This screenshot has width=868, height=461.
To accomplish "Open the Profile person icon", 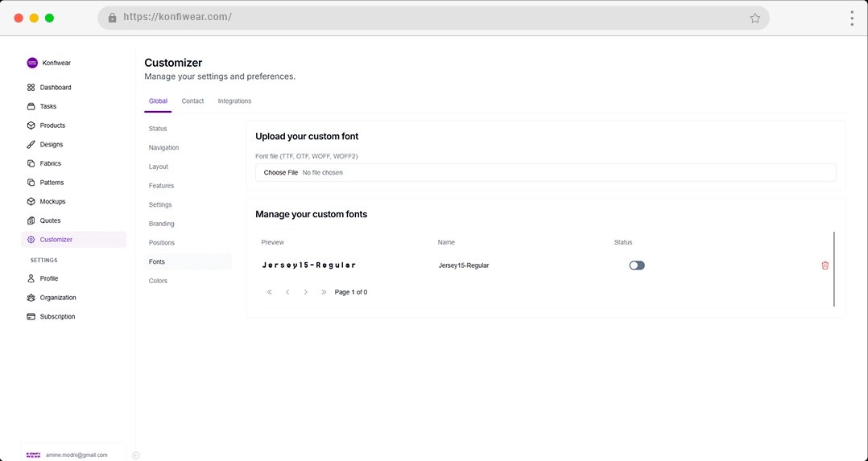I will pos(31,278).
